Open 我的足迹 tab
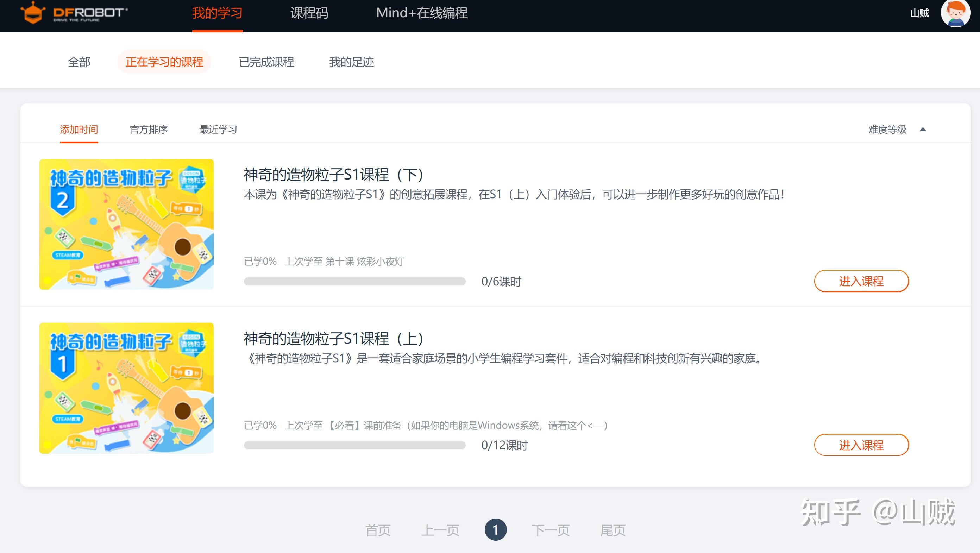This screenshot has width=980, height=553. (x=351, y=62)
